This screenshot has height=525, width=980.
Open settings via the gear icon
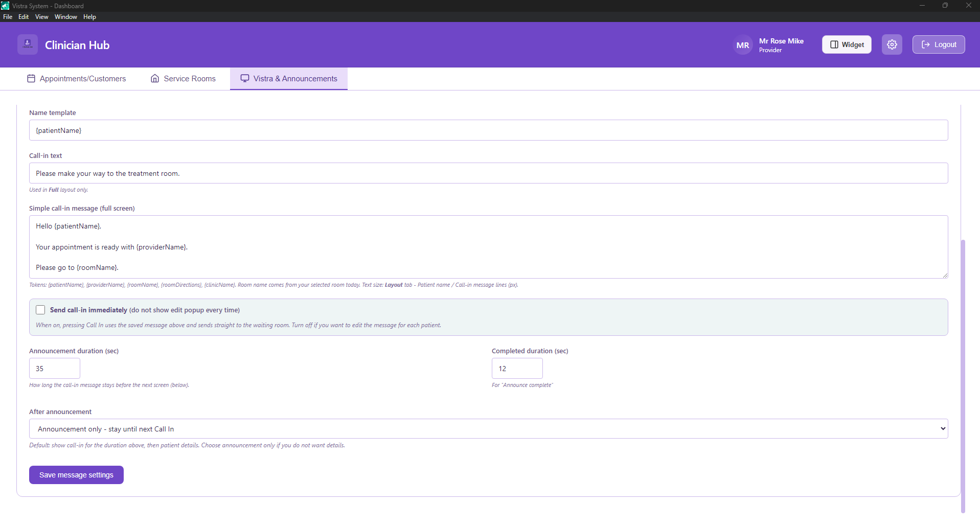(x=892, y=44)
